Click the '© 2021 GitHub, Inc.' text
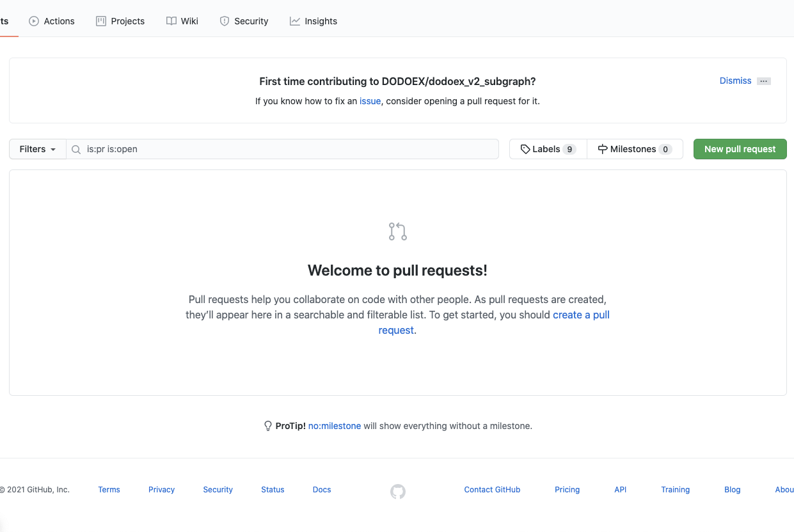794x532 pixels. click(35, 490)
